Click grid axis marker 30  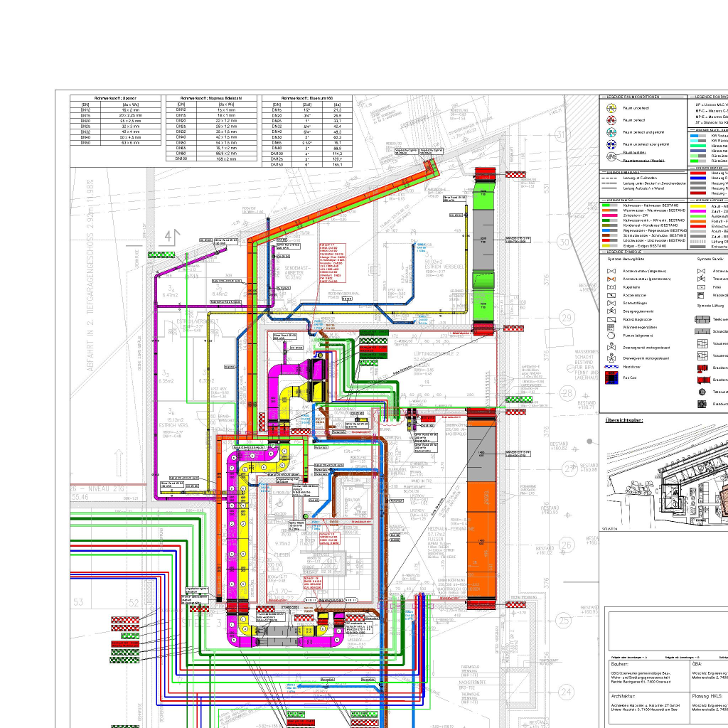[x=563, y=242]
